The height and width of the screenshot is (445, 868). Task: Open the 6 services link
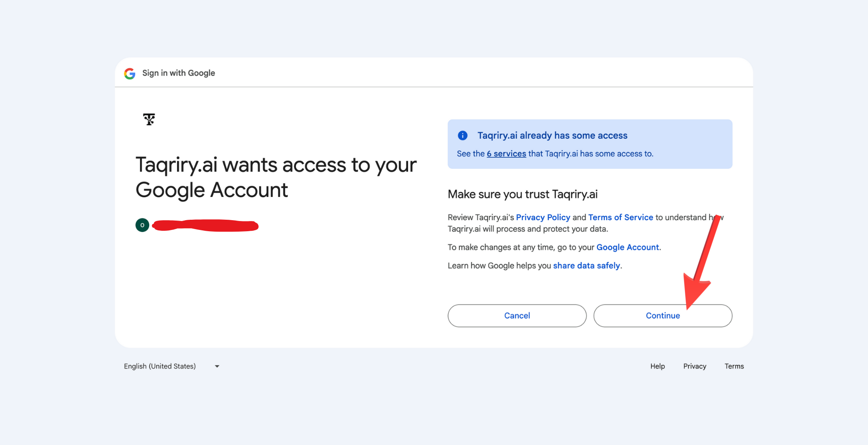506,154
